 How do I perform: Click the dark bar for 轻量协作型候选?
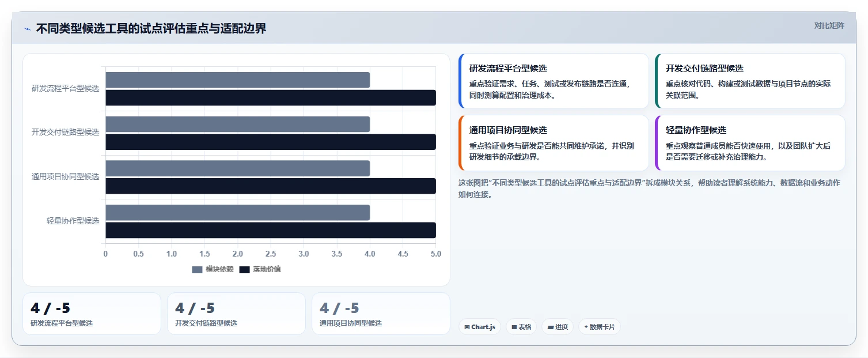click(x=271, y=230)
